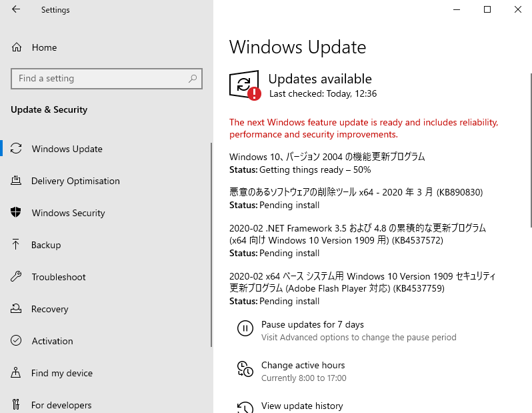The width and height of the screenshot is (532, 413).
Task: Click the back arrow icon in Settings
Action: tap(16, 9)
